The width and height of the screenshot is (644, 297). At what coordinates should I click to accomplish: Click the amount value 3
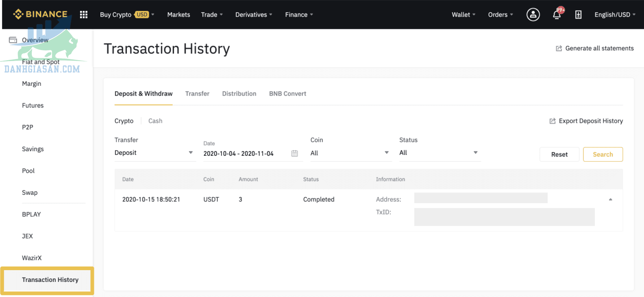click(x=240, y=199)
